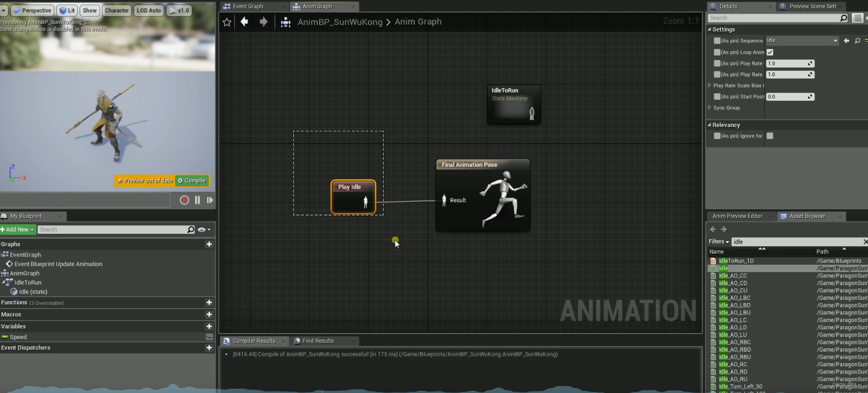Add a new function with plus icon

[209, 303]
